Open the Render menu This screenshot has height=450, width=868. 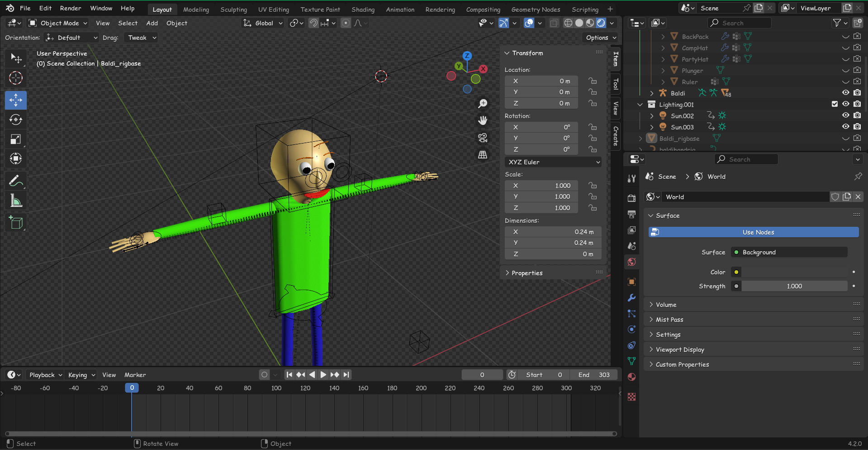pos(70,8)
